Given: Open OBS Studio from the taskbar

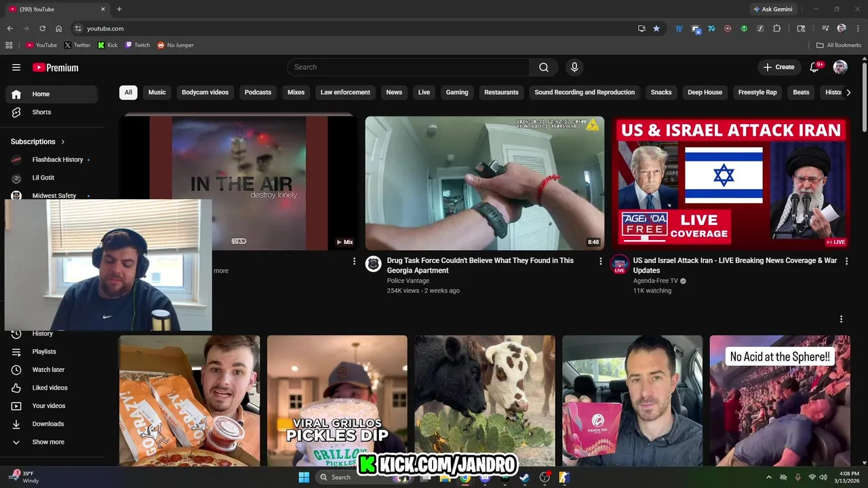Looking at the screenshot, I should point(545,477).
